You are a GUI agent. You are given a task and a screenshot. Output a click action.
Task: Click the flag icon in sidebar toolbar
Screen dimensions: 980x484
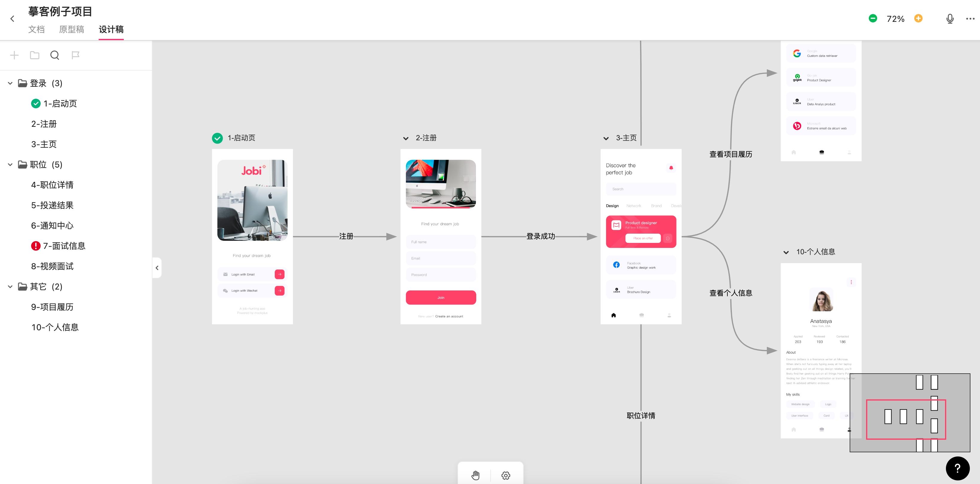pos(75,55)
